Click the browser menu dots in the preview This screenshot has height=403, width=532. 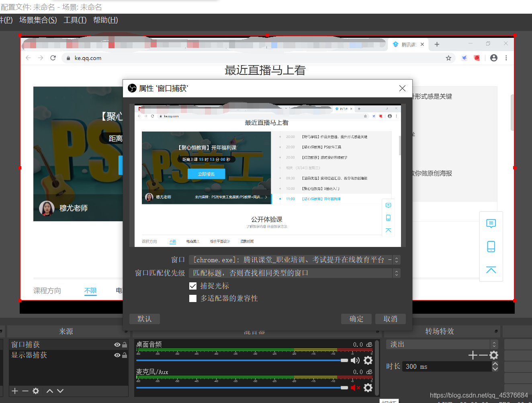506,58
